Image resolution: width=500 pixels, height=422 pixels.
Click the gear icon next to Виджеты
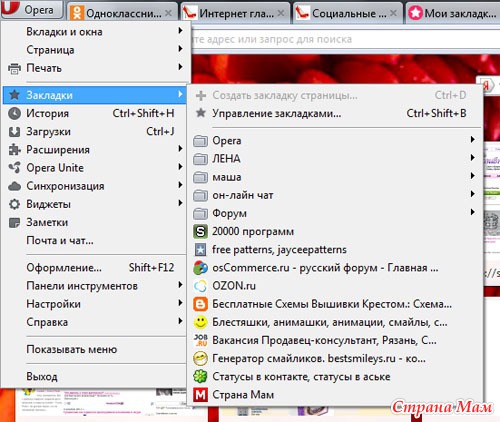(x=14, y=204)
